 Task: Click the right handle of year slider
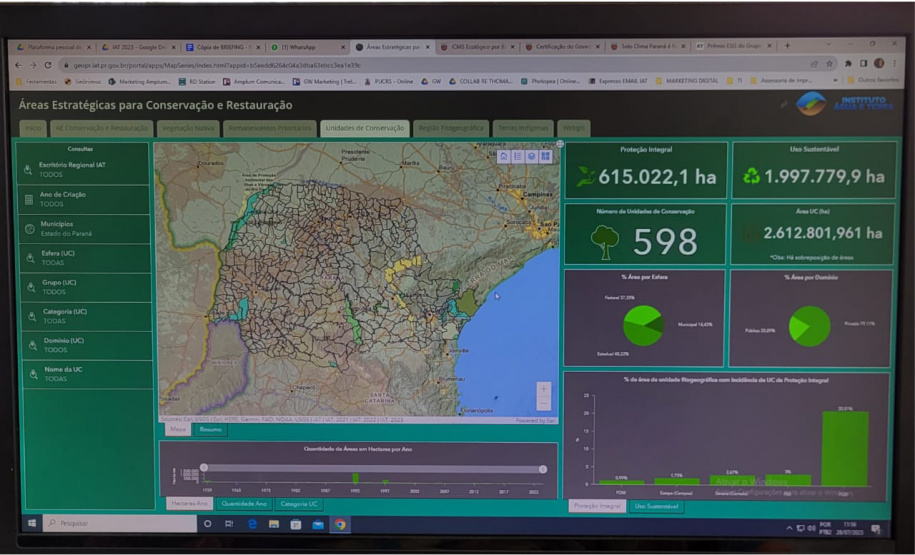[x=543, y=469]
